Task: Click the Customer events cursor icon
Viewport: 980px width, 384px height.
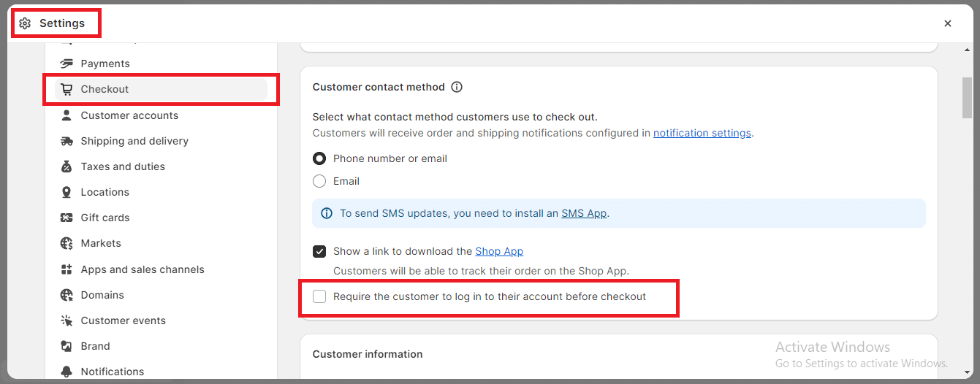Action: (x=67, y=320)
